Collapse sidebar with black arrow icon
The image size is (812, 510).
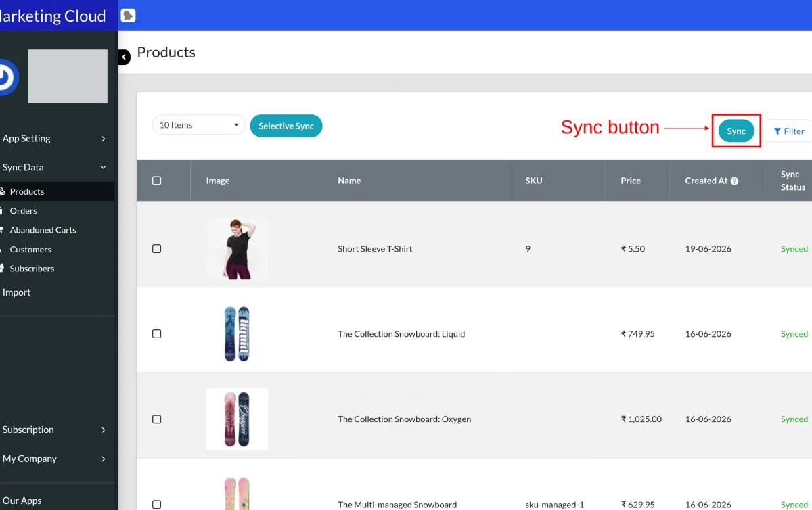(x=125, y=57)
